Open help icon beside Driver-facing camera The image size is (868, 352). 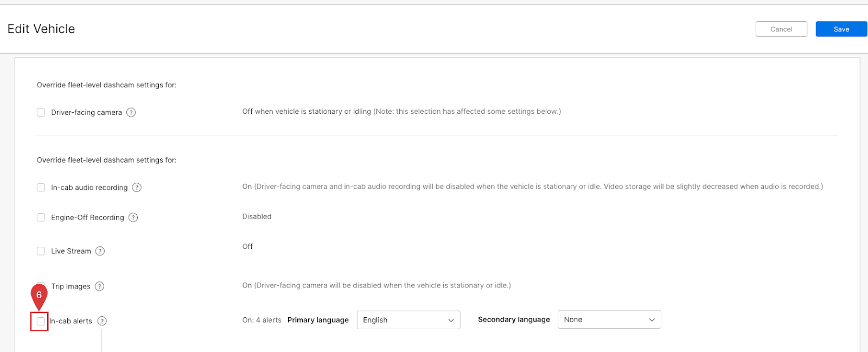pos(131,112)
